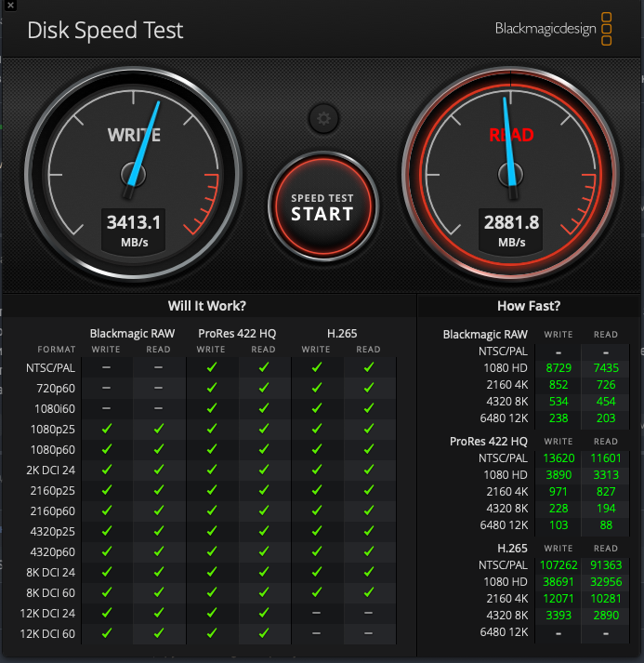Click the 12K DCI 60 row label
Viewport: 644px width, 663px height.
pos(47,634)
